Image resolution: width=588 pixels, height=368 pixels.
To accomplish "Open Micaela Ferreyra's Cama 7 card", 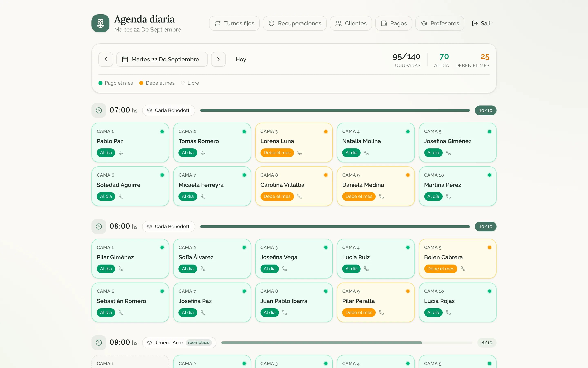I will tap(212, 186).
